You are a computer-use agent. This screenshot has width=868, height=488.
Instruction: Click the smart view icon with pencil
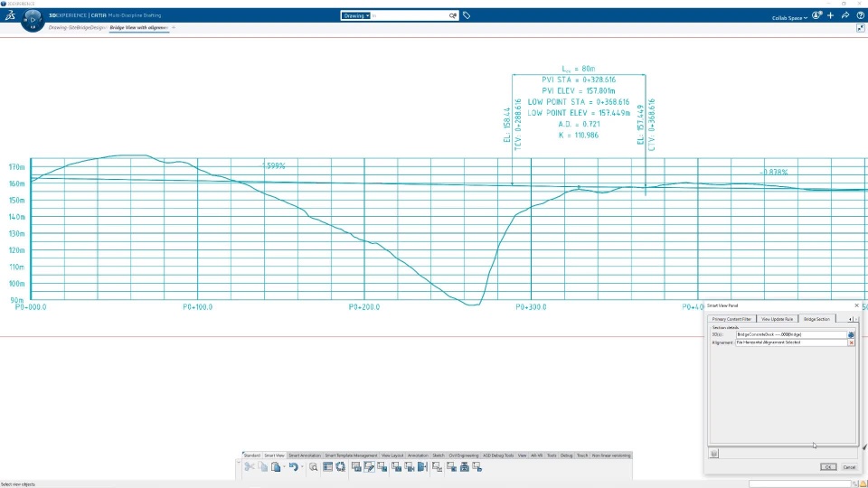click(x=369, y=467)
